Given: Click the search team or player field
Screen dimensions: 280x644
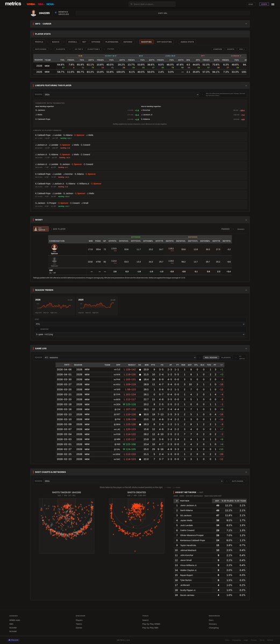Looking at the screenshot, I should coord(152,4).
